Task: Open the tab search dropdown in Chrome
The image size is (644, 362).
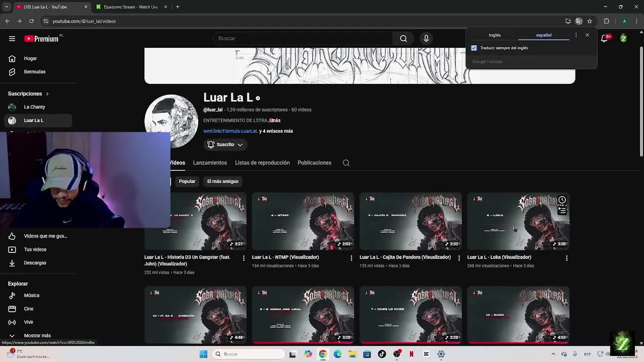Action: coord(6,7)
